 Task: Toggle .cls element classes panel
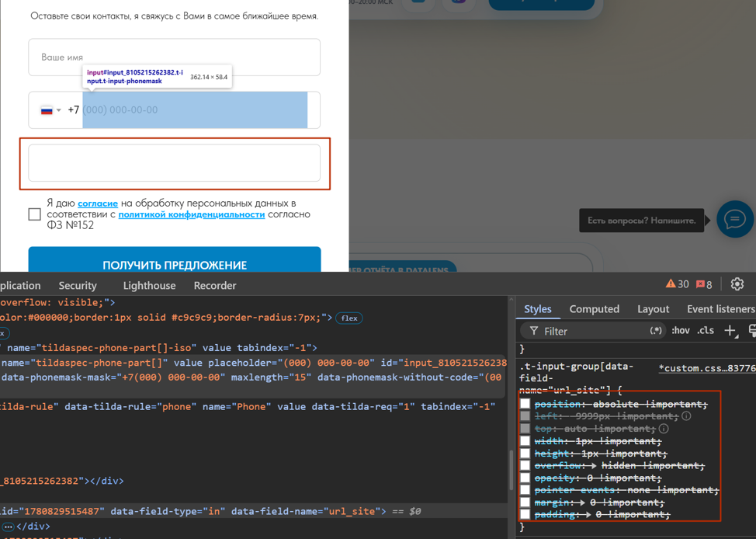[706, 331]
